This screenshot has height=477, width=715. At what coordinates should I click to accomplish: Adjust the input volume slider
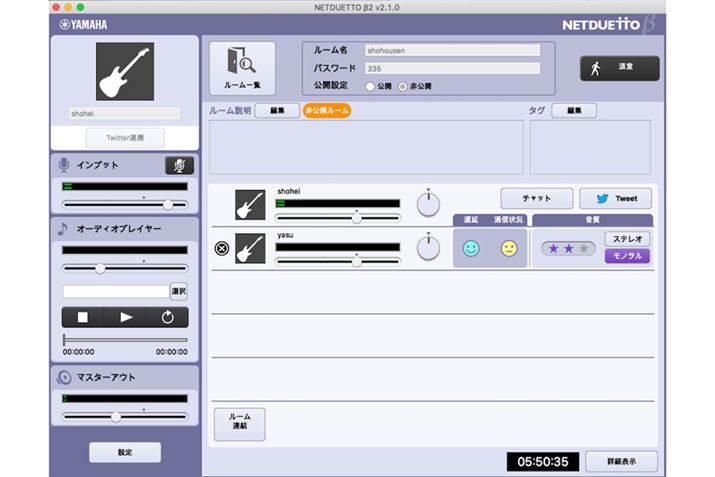point(125,205)
